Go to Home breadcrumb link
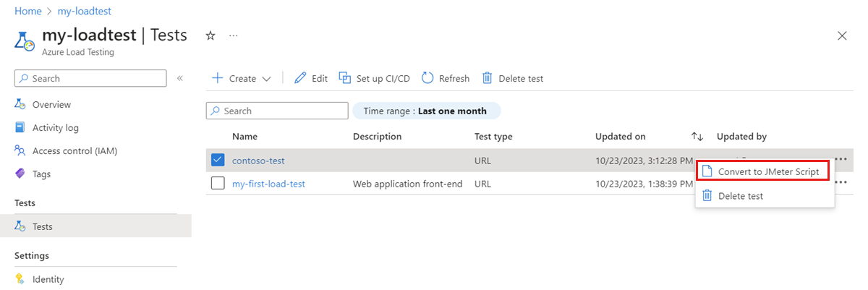 pos(27,12)
